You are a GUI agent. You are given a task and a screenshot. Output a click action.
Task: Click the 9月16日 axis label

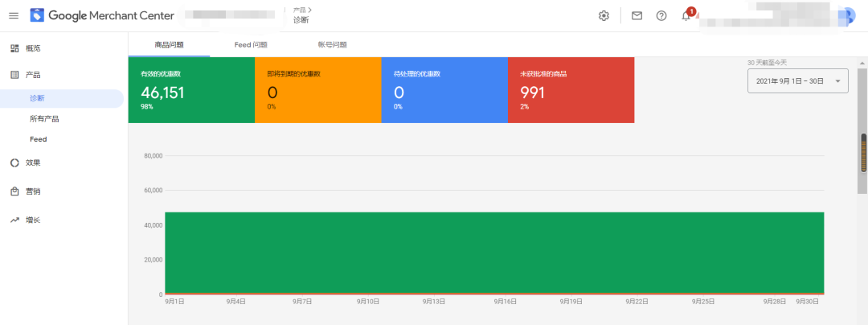pyautogui.click(x=506, y=302)
